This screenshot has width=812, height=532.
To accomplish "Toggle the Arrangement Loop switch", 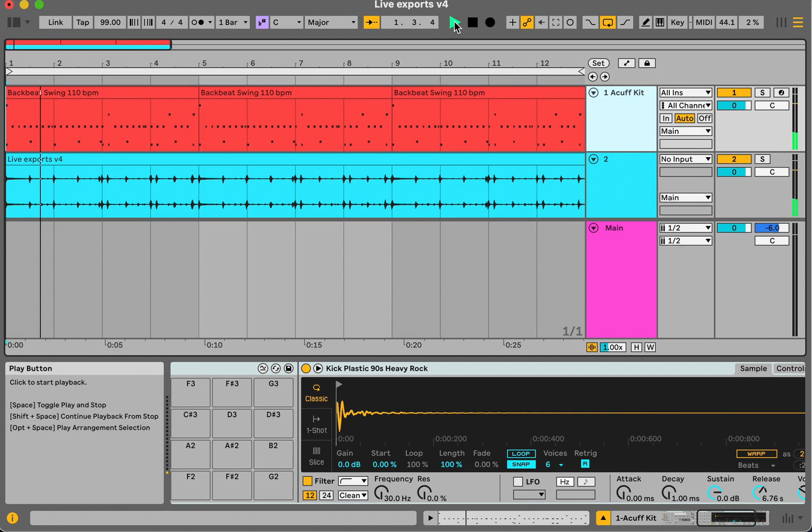I will point(608,23).
